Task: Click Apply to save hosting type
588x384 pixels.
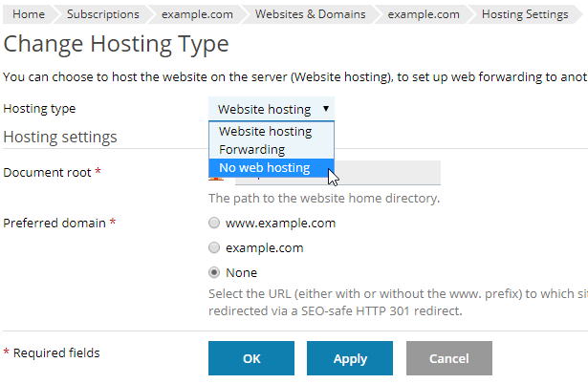Action: 350,358
